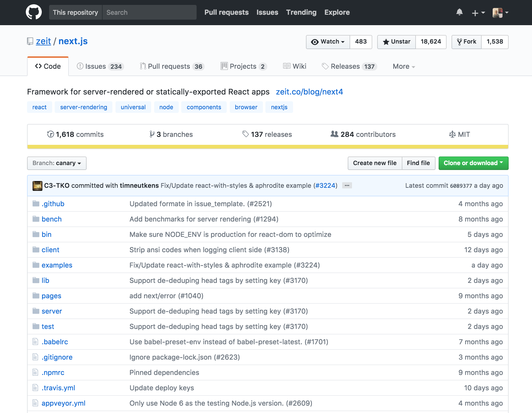
Task: Click the releases tag icon in stats bar
Action: 245,134
